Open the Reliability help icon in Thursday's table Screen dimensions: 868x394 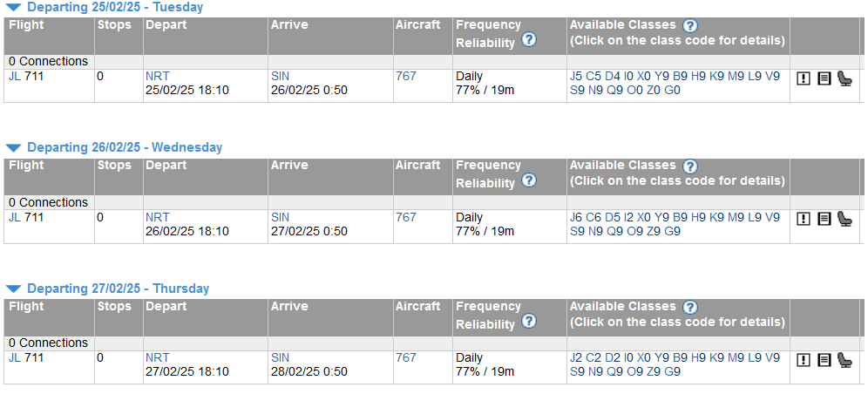coord(528,322)
